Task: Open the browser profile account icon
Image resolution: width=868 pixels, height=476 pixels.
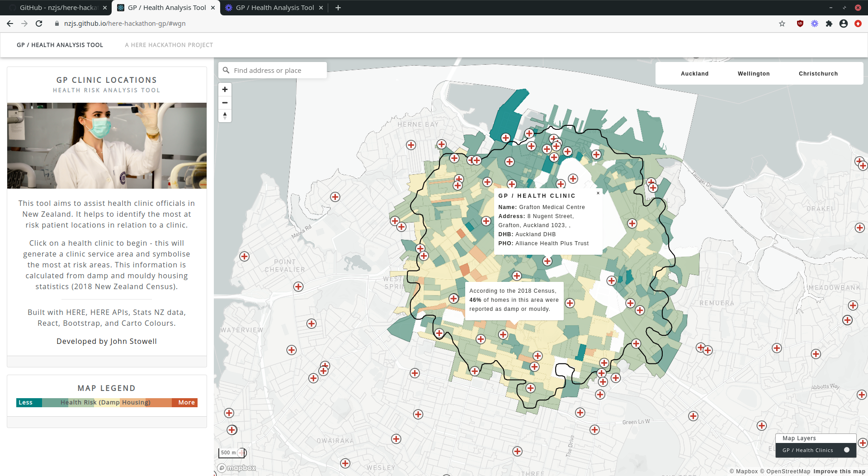Action: pos(844,24)
